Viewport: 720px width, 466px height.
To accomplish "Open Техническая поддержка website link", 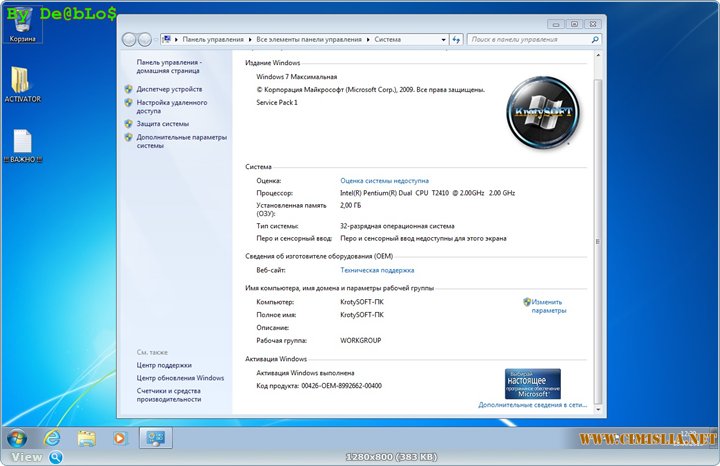I will (377, 270).
